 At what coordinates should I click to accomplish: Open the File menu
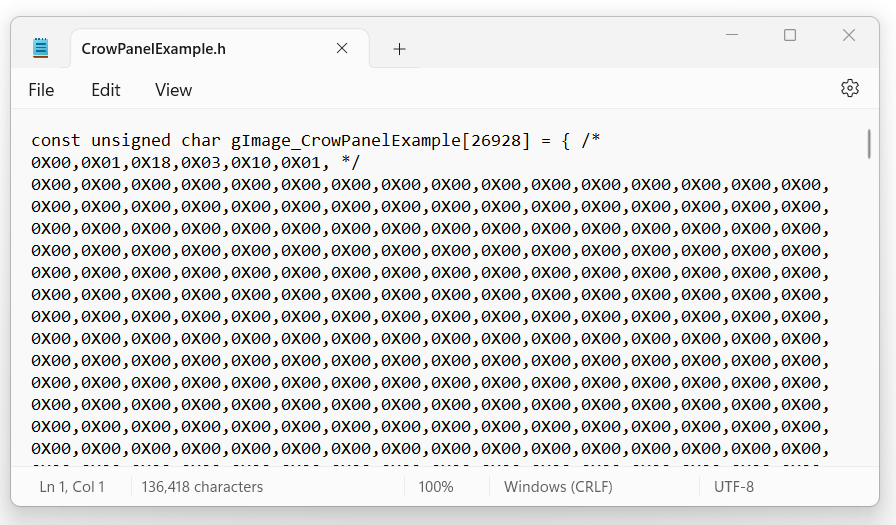pos(41,90)
